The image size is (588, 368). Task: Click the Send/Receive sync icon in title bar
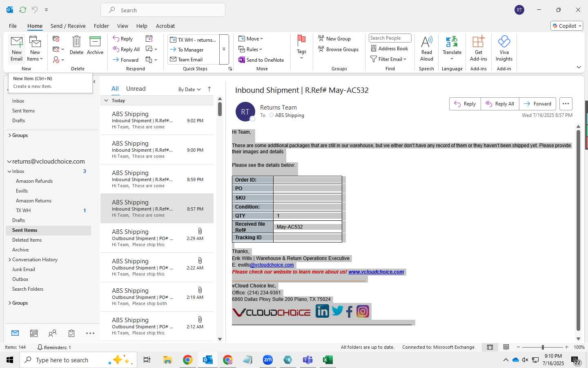pyautogui.click(x=23, y=9)
